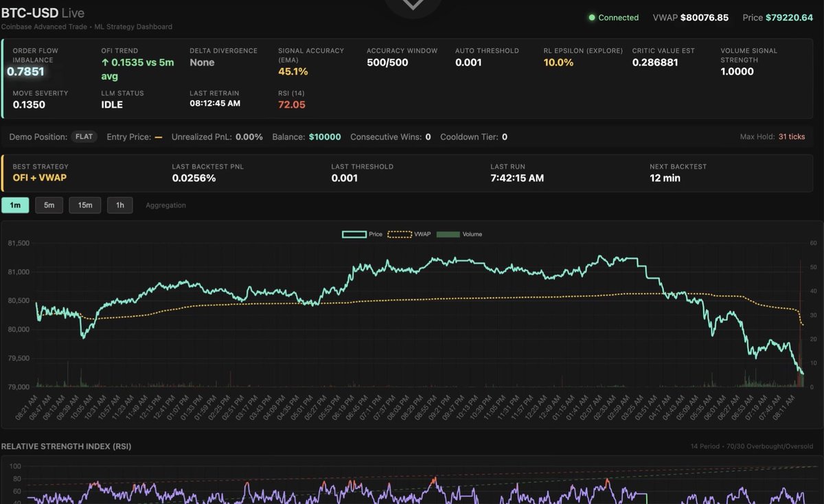Click the Coinbase Advanced Trade subtitle
The image size is (824, 504).
(87, 27)
